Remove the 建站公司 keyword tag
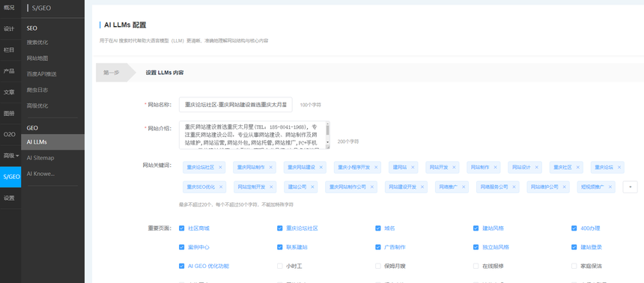The width and height of the screenshot is (644, 283). click(312, 187)
